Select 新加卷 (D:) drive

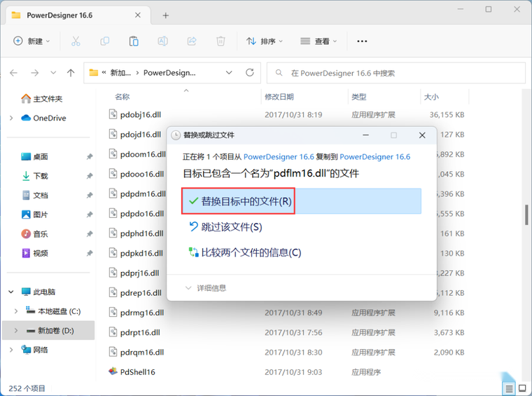(x=50, y=330)
